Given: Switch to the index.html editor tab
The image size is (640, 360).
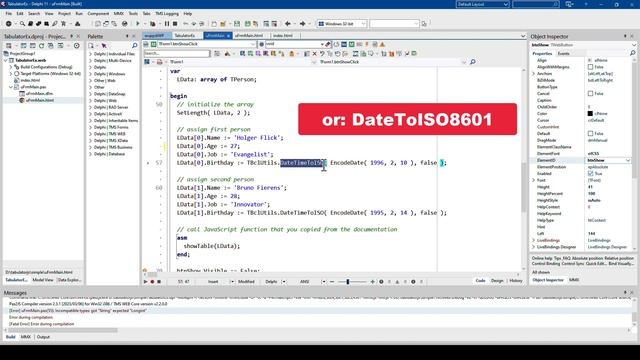Looking at the screenshot, I should coord(282,36).
